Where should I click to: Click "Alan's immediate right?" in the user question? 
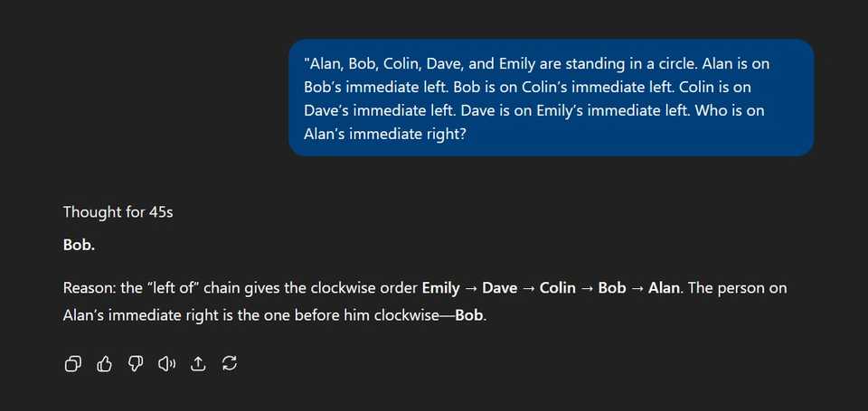pos(385,134)
